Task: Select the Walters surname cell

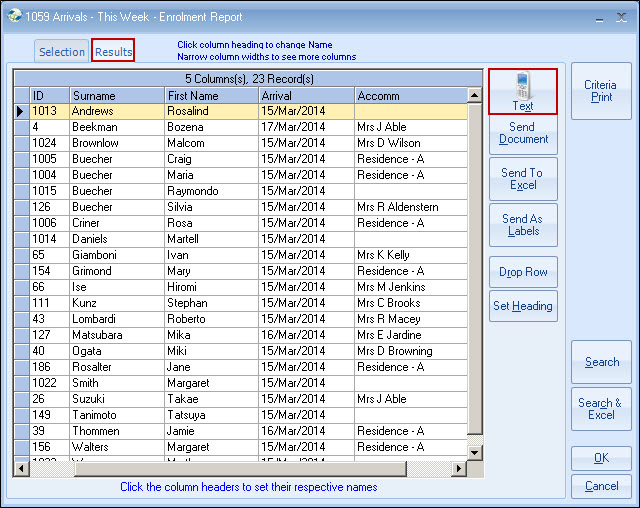Action: tap(117, 447)
